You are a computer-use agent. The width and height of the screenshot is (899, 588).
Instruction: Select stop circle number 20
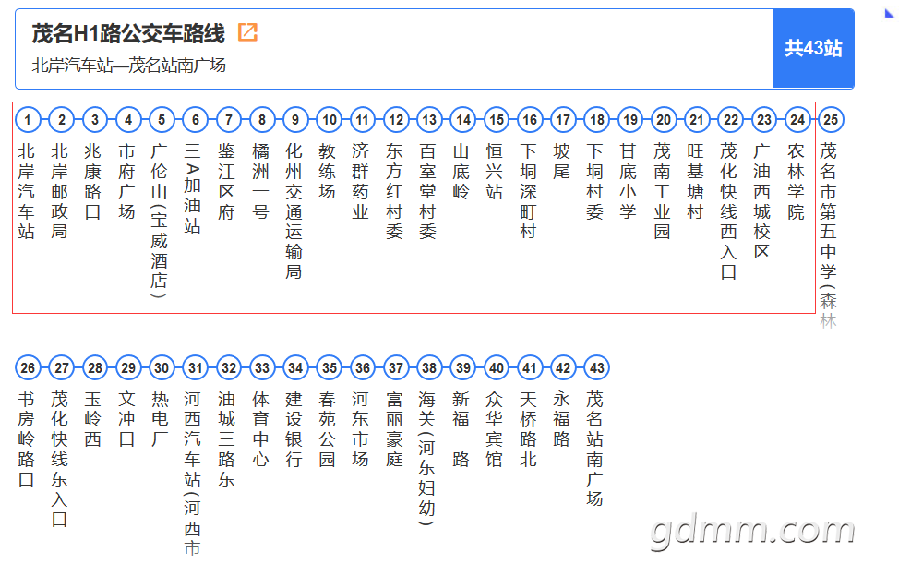(664, 120)
